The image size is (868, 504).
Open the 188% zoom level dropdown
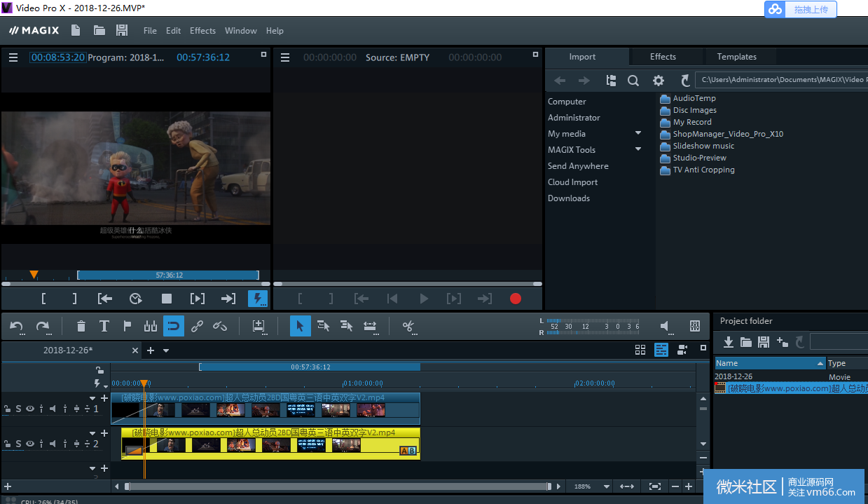click(605, 486)
